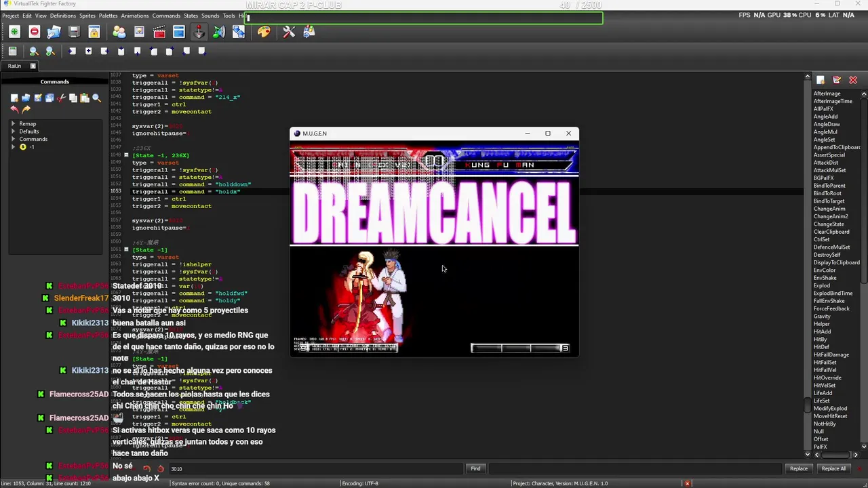
Task: Click the find input field containing 3010
Action: 315,468
